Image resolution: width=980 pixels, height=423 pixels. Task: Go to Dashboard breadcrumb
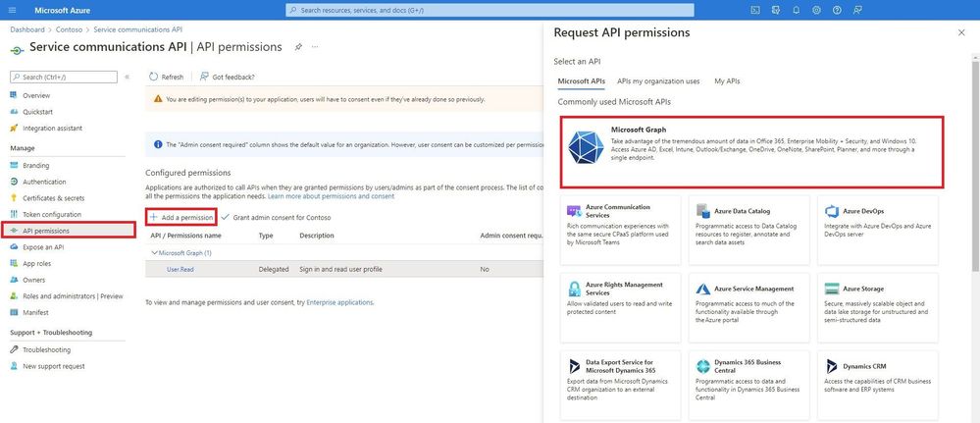[27, 29]
